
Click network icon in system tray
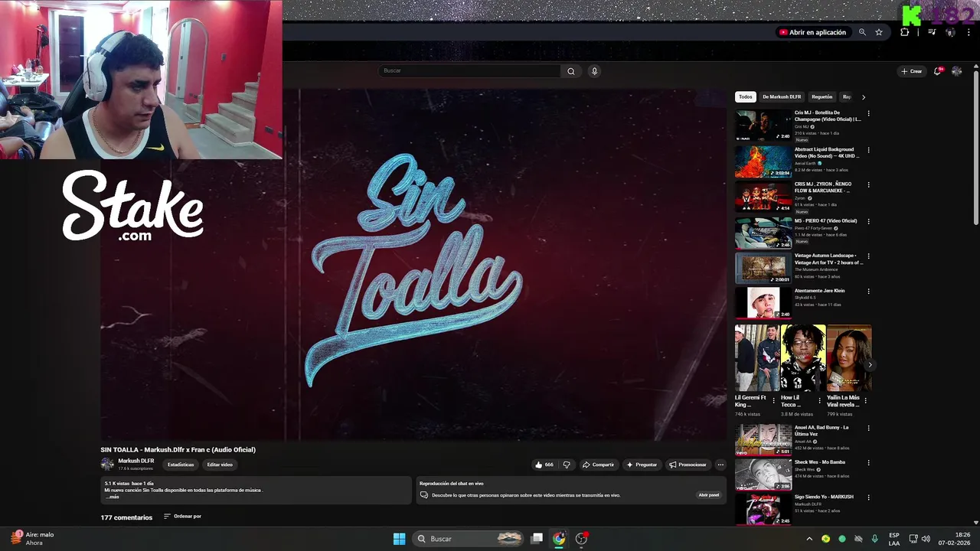point(913,539)
